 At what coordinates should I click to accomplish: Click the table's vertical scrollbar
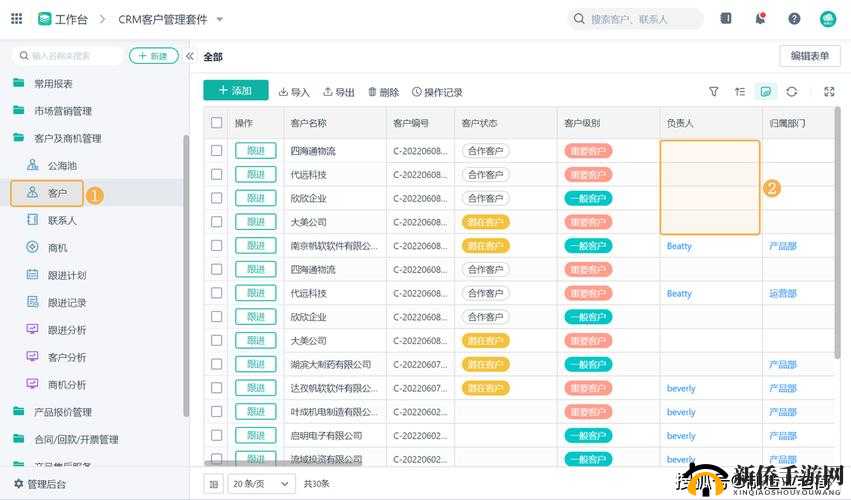point(839,232)
